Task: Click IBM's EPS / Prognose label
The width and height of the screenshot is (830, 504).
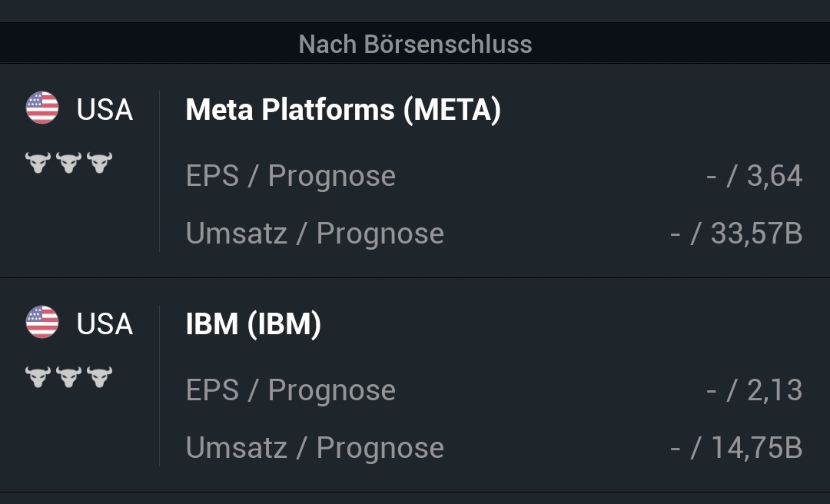Action: click(290, 390)
